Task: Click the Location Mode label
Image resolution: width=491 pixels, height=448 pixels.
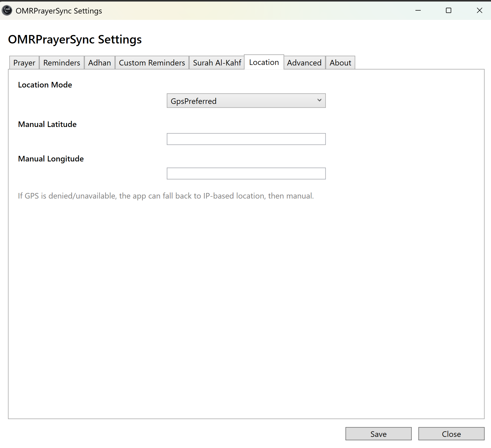Action: [x=45, y=85]
